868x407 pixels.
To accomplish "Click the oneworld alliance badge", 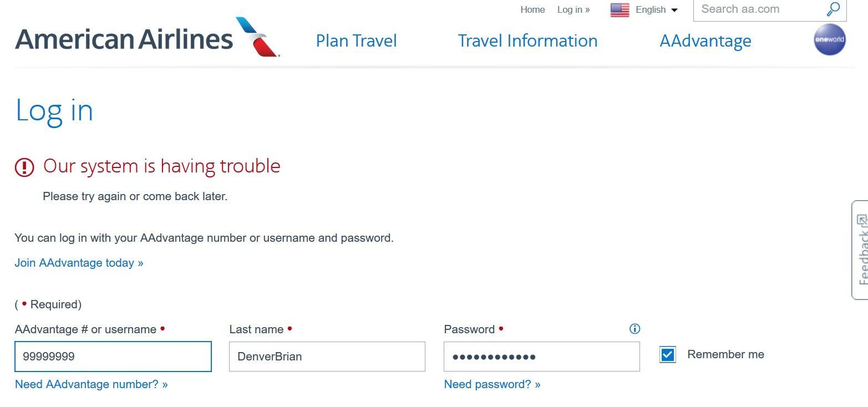I will (x=829, y=40).
